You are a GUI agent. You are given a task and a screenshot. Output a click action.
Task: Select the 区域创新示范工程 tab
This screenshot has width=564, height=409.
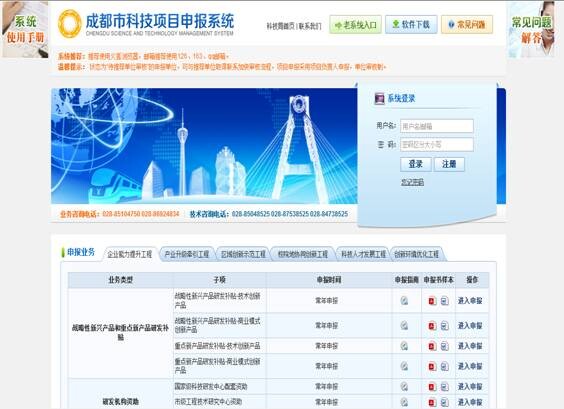click(x=243, y=254)
